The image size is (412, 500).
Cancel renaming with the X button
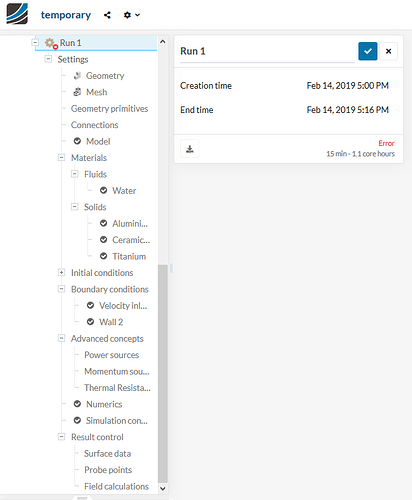(388, 51)
